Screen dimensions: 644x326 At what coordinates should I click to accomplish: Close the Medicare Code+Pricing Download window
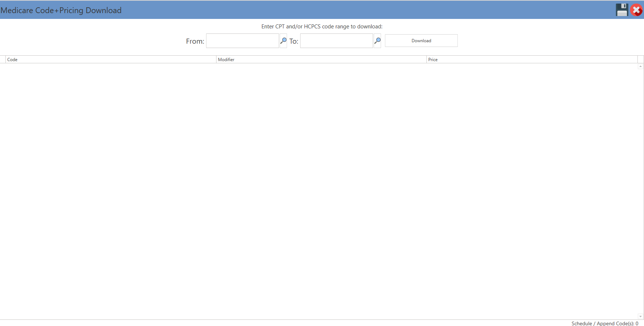(x=636, y=10)
